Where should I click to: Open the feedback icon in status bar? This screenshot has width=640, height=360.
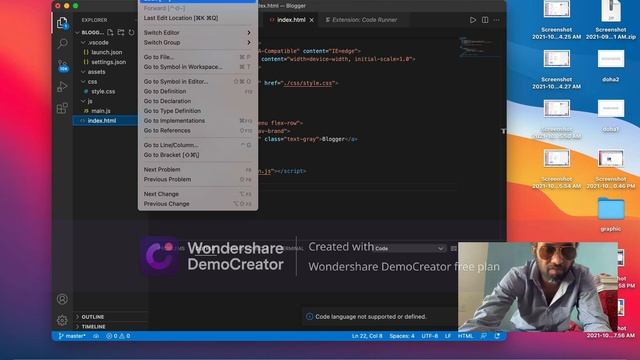point(484,336)
